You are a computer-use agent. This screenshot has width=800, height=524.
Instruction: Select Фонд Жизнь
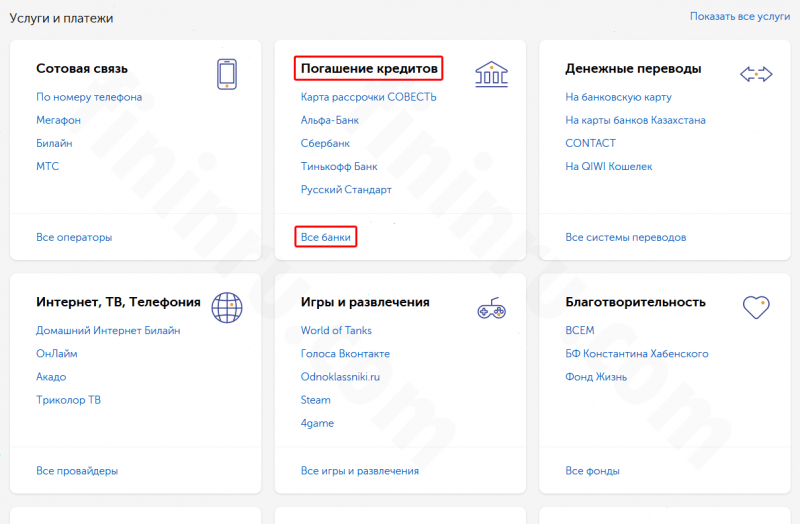(596, 377)
